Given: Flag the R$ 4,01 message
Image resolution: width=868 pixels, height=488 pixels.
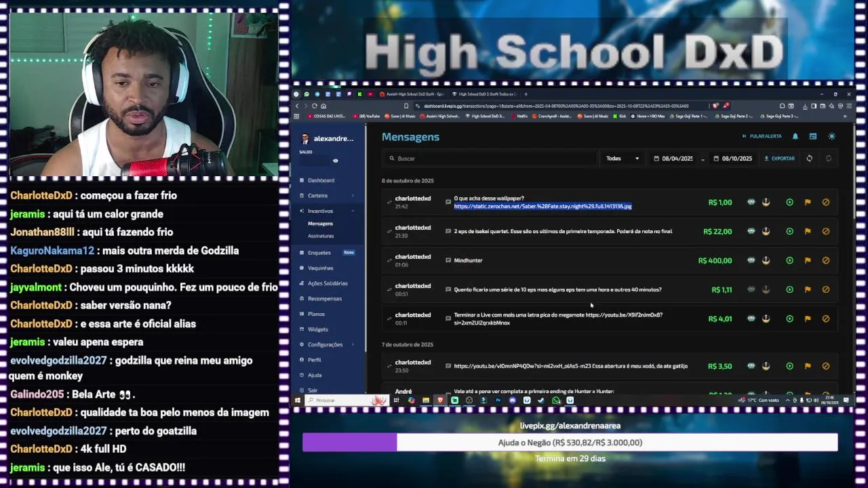Looking at the screenshot, I should [808, 319].
